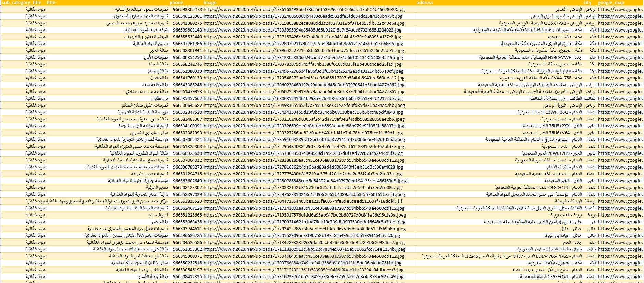
Task: Open google map link for phone 966563815523
Action: point(620,201)
